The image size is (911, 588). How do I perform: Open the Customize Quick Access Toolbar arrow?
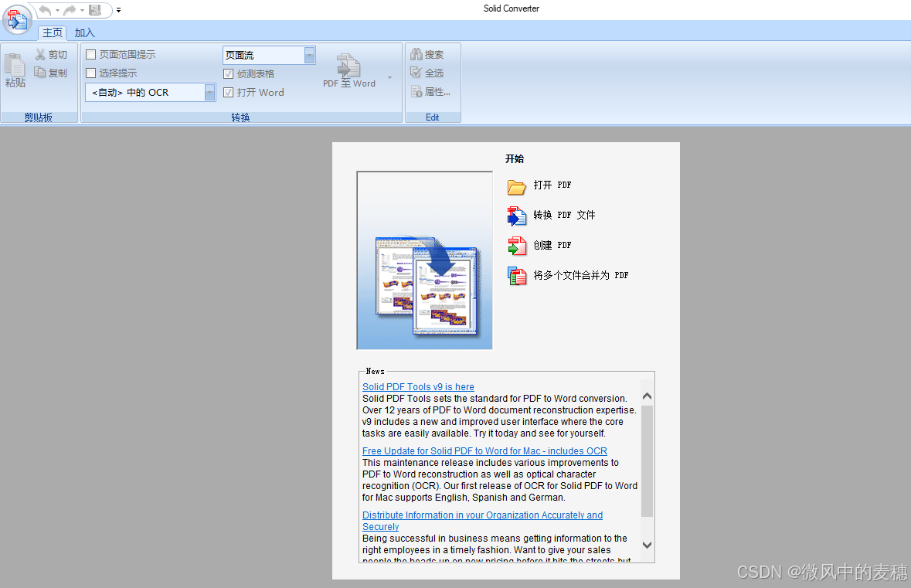click(x=118, y=10)
